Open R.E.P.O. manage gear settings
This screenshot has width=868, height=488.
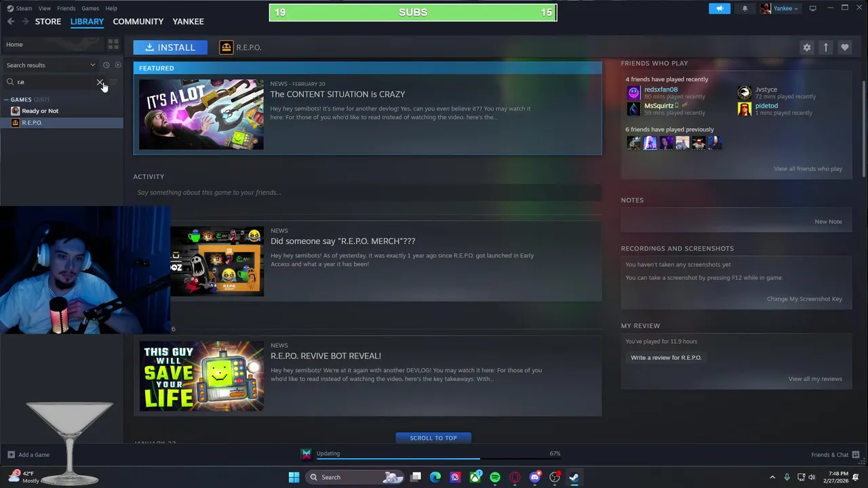point(806,47)
